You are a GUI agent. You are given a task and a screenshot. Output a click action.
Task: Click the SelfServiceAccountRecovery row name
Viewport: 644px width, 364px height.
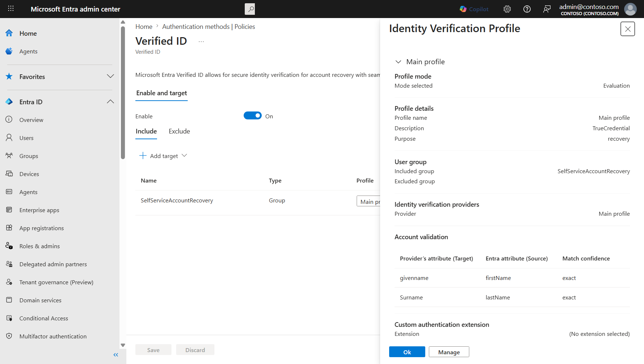177,201
